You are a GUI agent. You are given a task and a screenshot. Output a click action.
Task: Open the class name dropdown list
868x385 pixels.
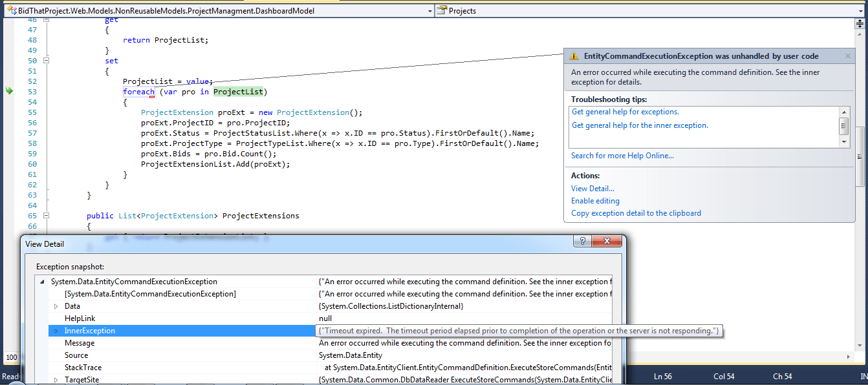coord(429,10)
